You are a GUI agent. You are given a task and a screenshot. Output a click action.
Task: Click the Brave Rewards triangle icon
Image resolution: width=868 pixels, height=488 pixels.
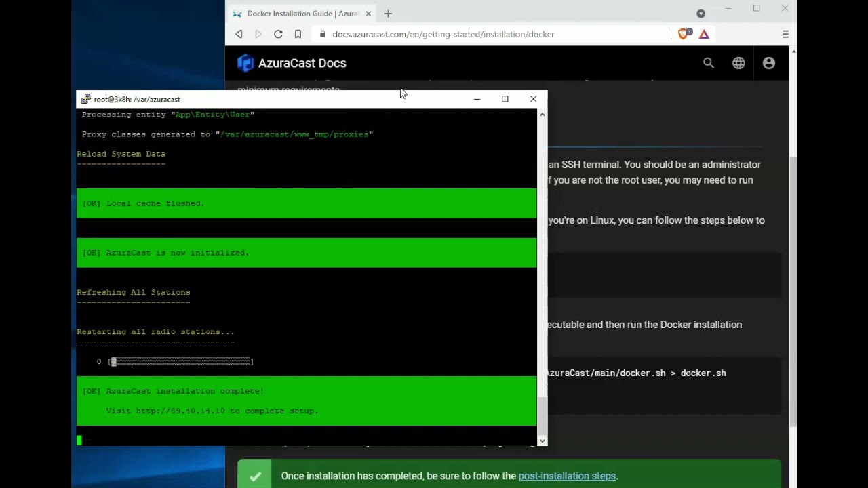[x=704, y=34]
